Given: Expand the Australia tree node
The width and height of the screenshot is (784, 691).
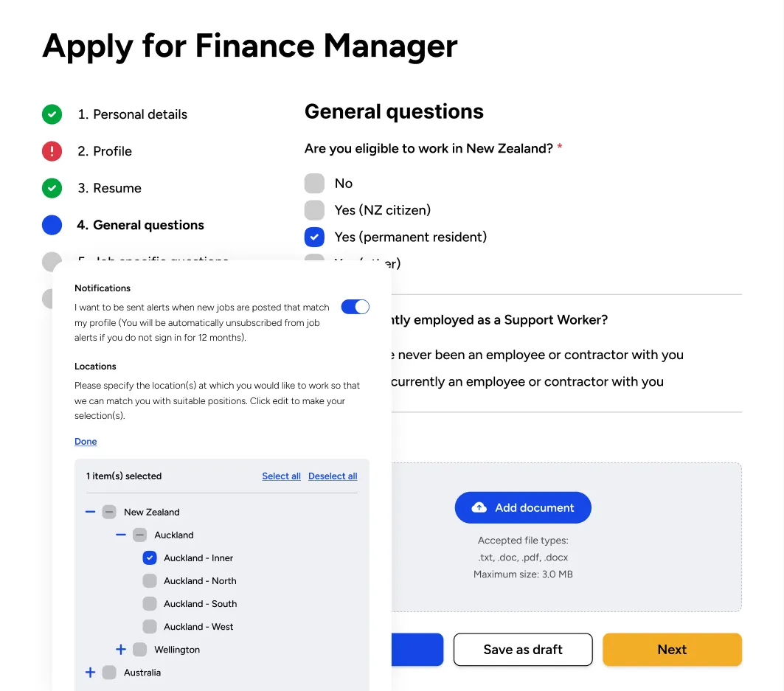Looking at the screenshot, I should (x=91, y=673).
